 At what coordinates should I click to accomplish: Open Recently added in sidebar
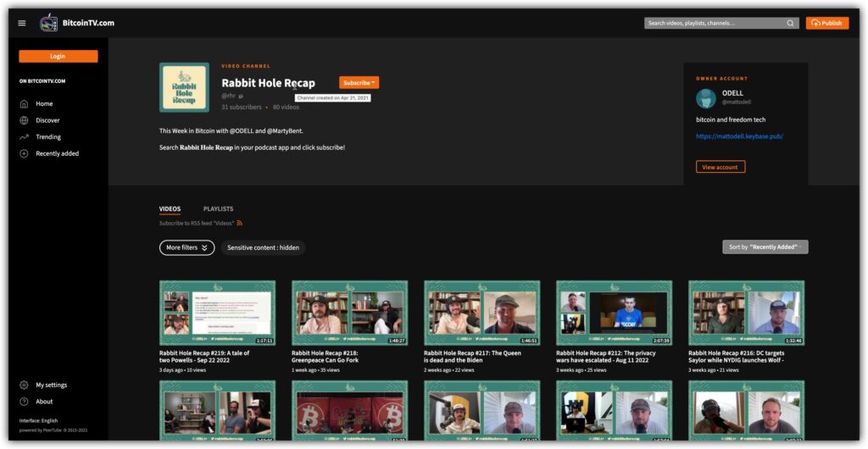tap(58, 153)
